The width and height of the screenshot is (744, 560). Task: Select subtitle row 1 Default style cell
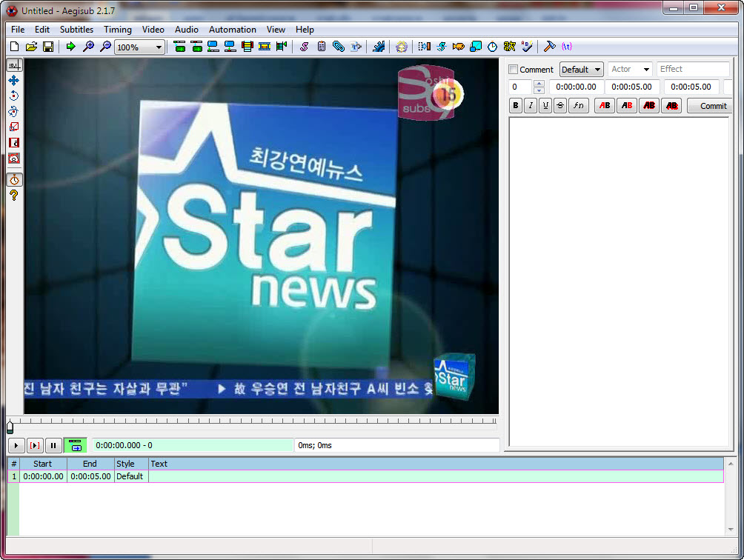point(131,476)
